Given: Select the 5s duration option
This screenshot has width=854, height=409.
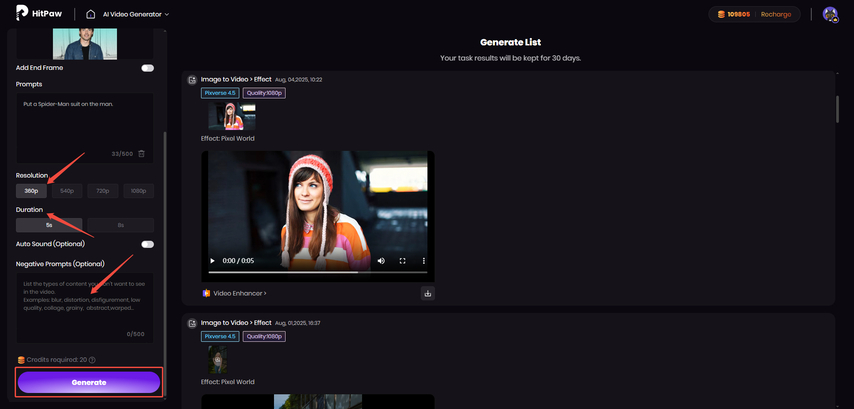Looking at the screenshot, I should [x=49, y=225].
